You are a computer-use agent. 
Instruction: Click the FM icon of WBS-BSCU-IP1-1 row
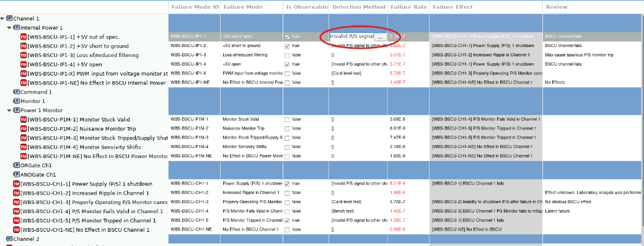[24, 37]
